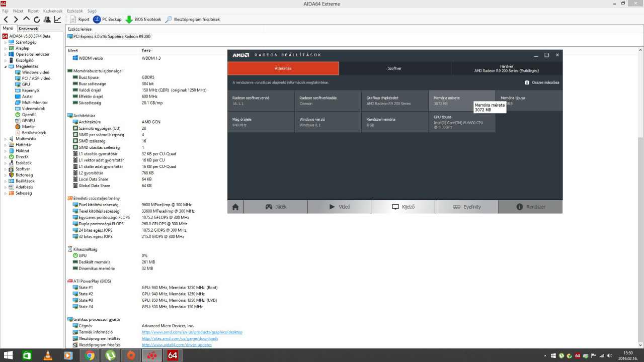
Task: Expand the Operációs rendszer tree node
Action: pos(6,54)
